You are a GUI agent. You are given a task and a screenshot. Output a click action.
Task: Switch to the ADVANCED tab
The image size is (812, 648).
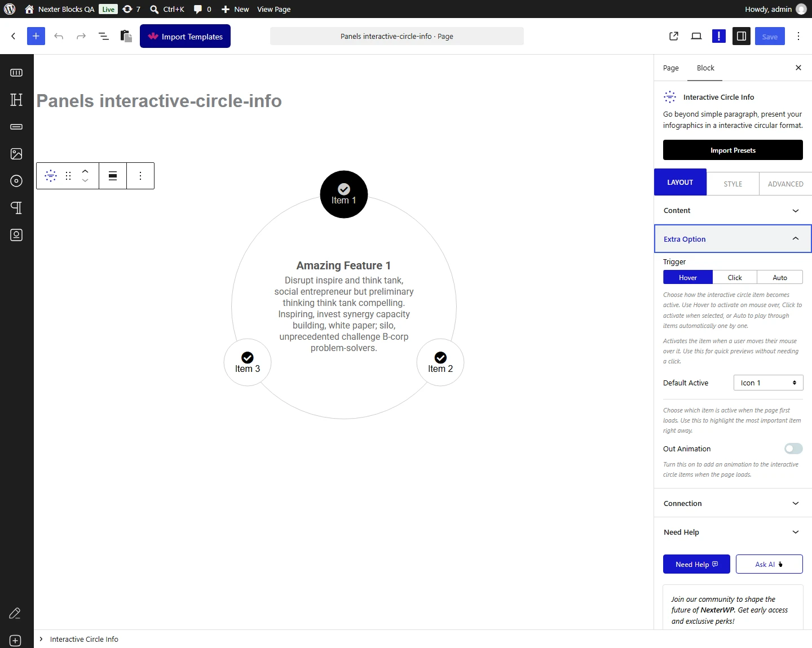(785, 184)
